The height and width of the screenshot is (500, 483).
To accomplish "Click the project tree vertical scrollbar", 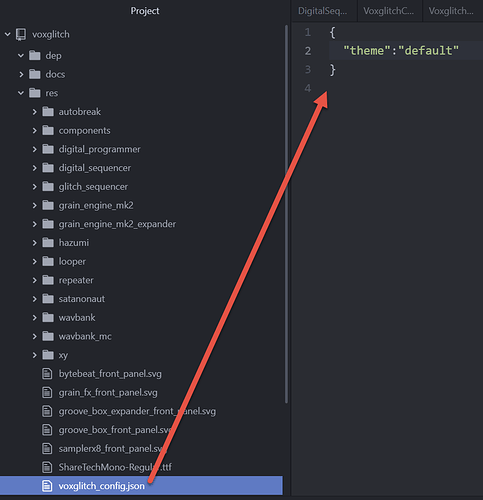I will pos(286,213).
